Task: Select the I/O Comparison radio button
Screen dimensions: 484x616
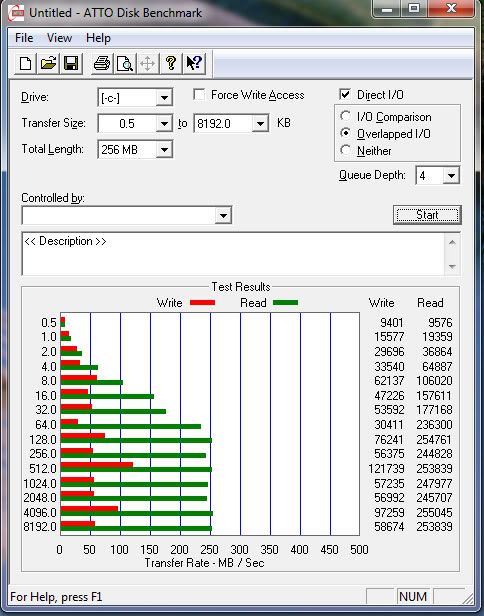Action: [345, 116]
